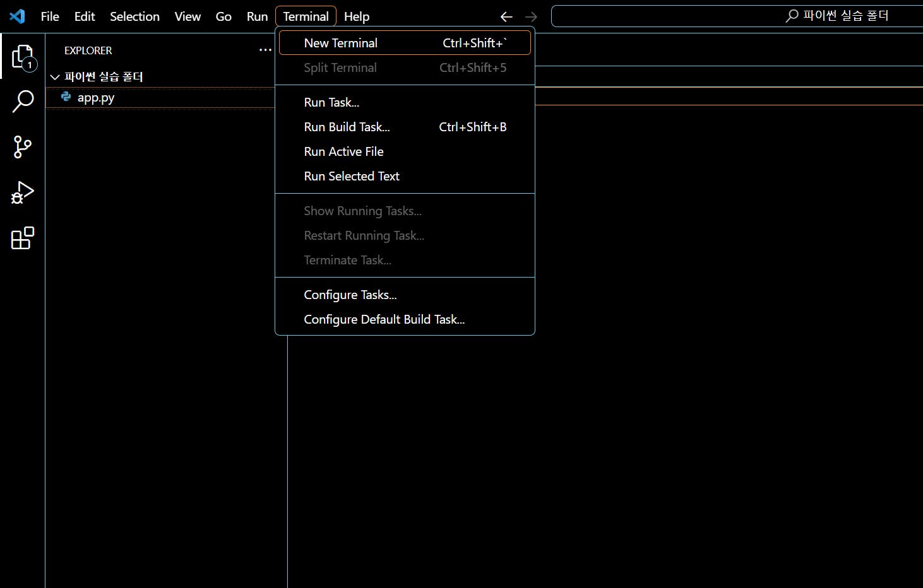This screenshot has width=923, height=588.
Task: Select Run Selected Text
Action: pyautogui.click(x=405, y=176)
